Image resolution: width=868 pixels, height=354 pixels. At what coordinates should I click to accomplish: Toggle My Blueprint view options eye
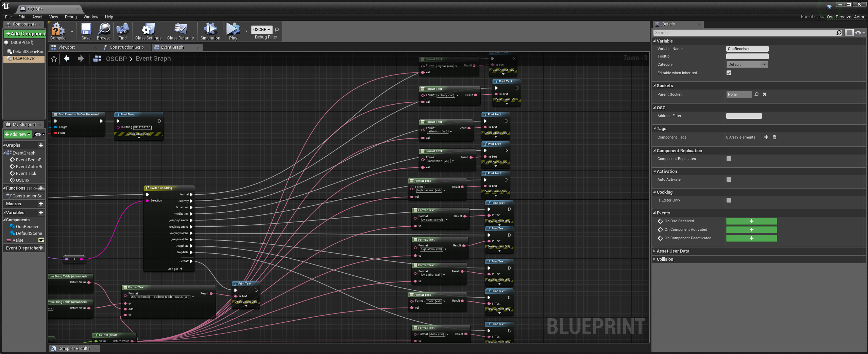coord(39,134)
